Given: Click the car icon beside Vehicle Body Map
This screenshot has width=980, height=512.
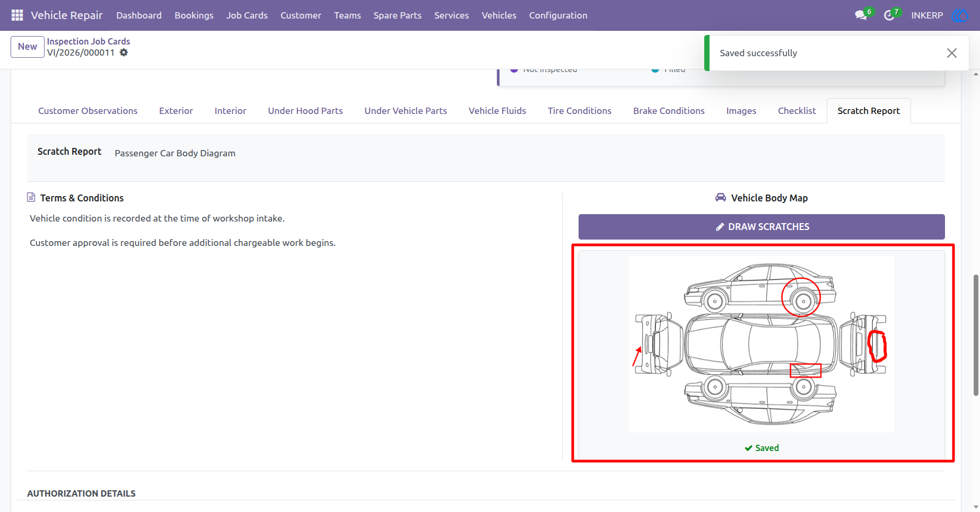Looking at the screenshot, I should pos(720,198).
